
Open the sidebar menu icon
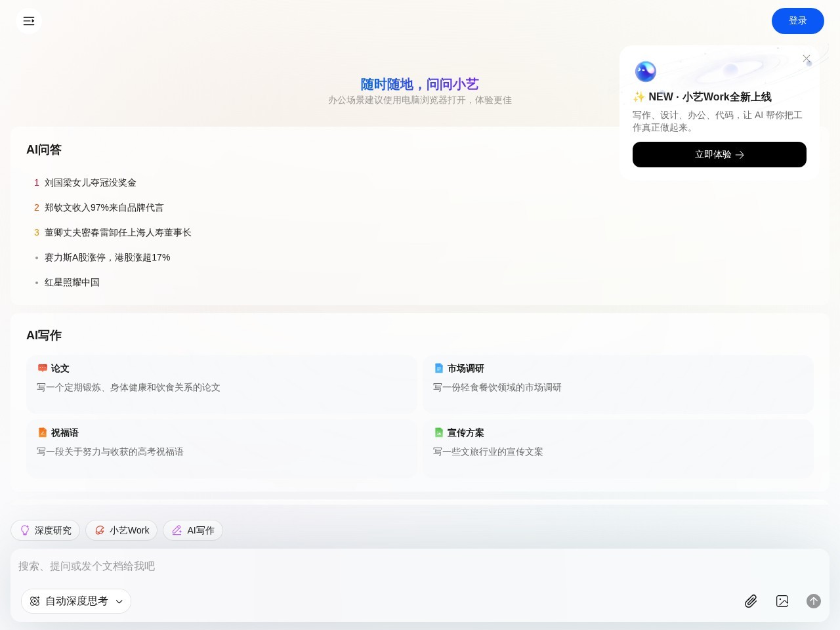pyautogui.click(x=29, y=21)
